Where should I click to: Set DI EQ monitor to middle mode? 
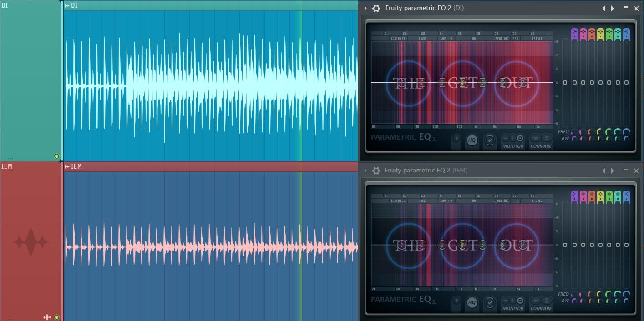(x=512, y=138)
